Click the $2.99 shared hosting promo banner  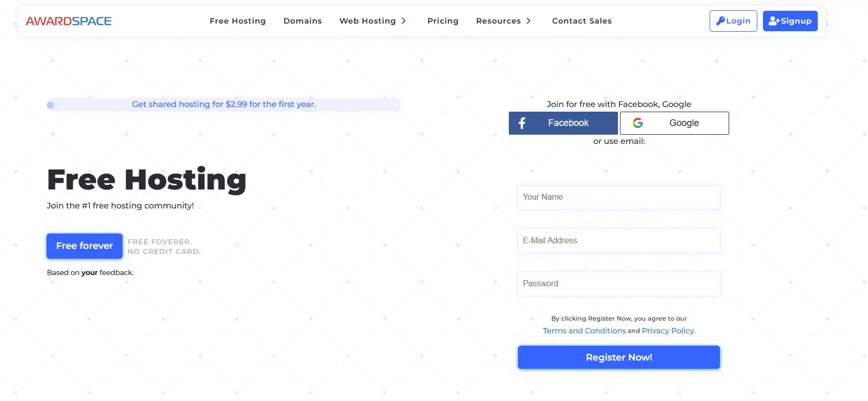point(223,104)
